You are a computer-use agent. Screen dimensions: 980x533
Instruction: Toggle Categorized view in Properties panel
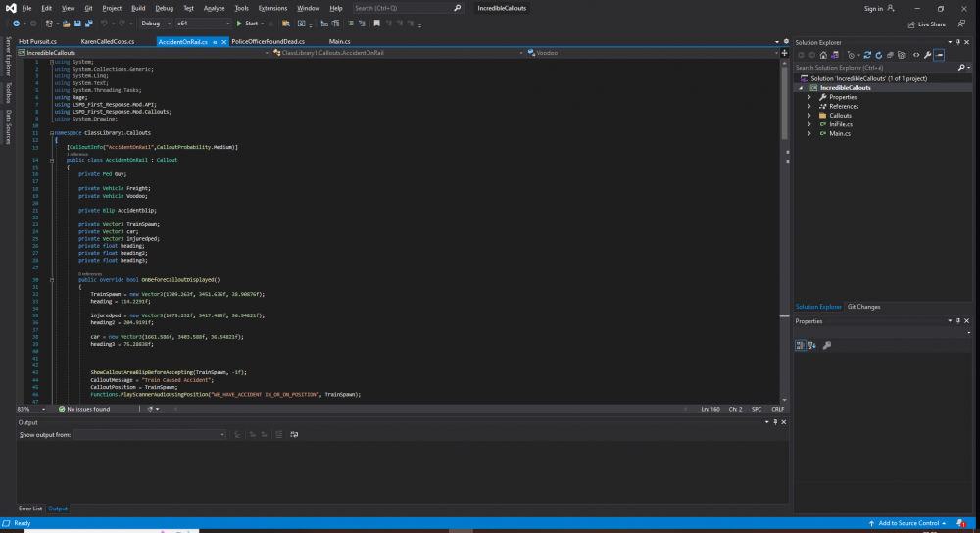pyautogui.click(x=800, y=345)
